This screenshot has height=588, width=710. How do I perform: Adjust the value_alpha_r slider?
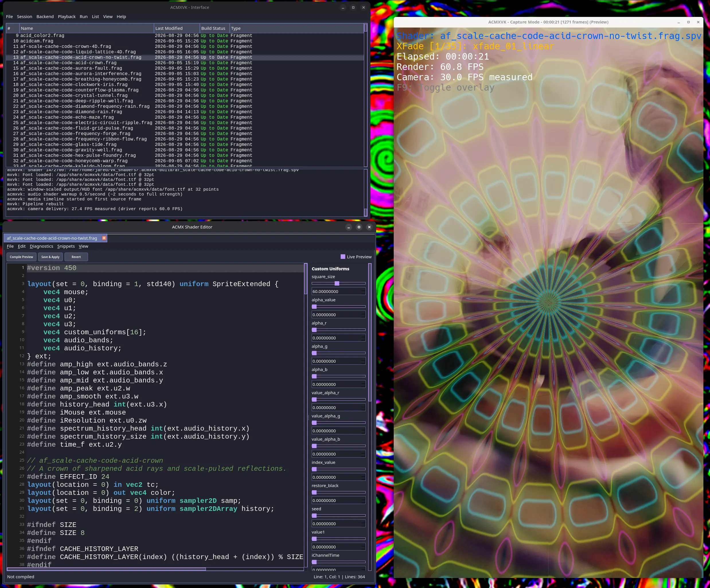point(338,399)
